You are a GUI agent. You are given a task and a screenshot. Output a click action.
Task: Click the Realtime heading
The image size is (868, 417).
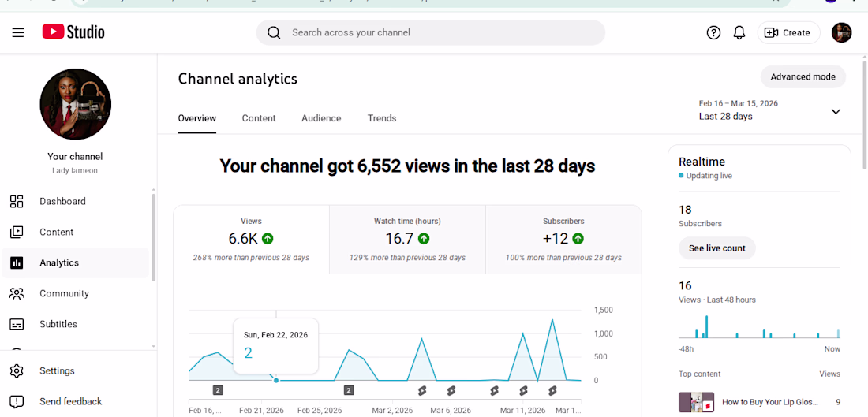coord(702,162)
